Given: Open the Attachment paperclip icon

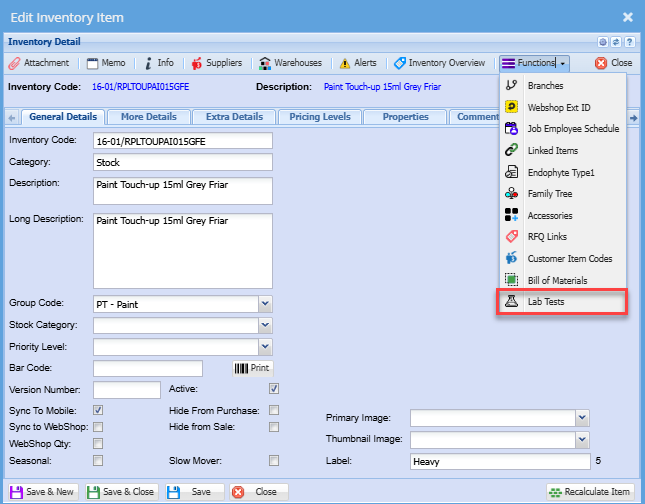Looking at the screenshot, I should click(x=14, y=63).
